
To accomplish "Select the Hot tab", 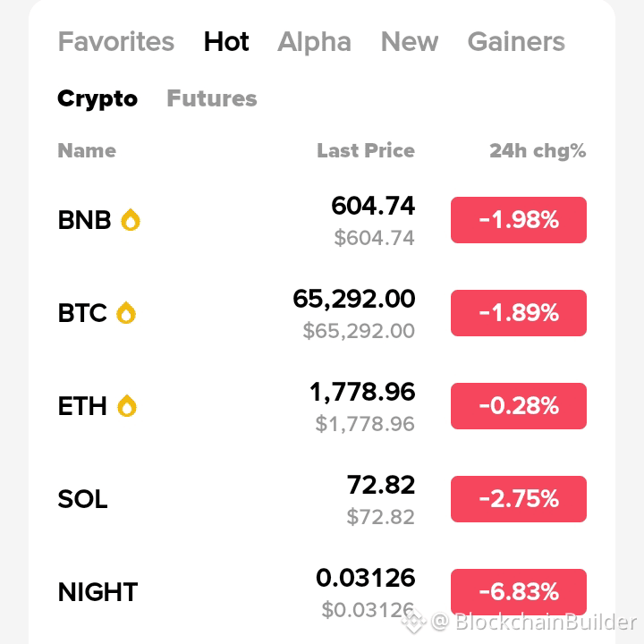I will tap(226, 41).
